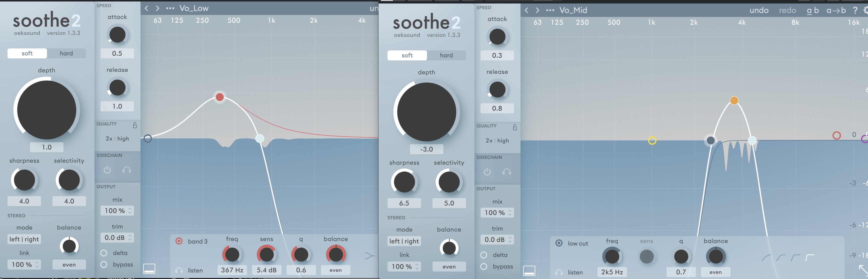
Task: Click sidechain power icon in Vo_Low
Action: click(107, 170)
